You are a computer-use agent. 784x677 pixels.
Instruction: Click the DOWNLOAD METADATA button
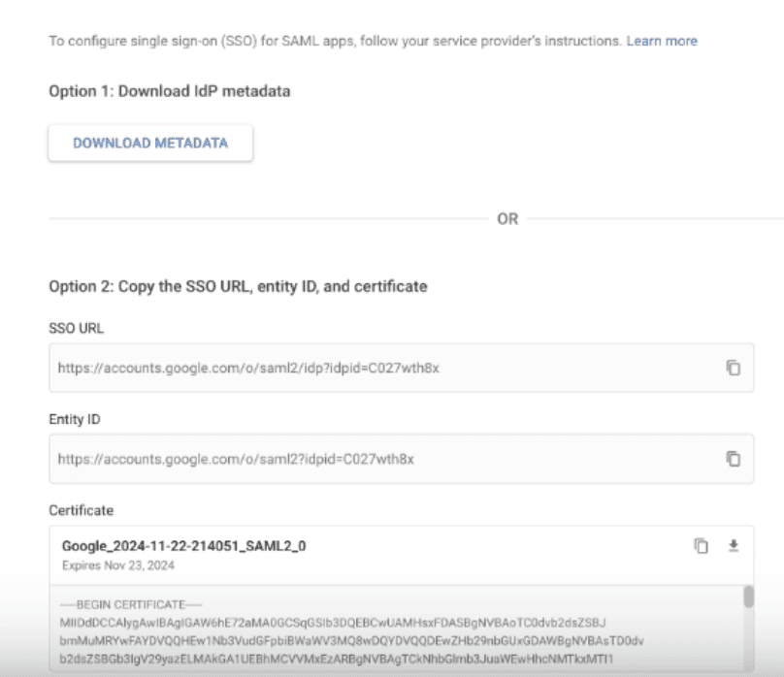150,143
